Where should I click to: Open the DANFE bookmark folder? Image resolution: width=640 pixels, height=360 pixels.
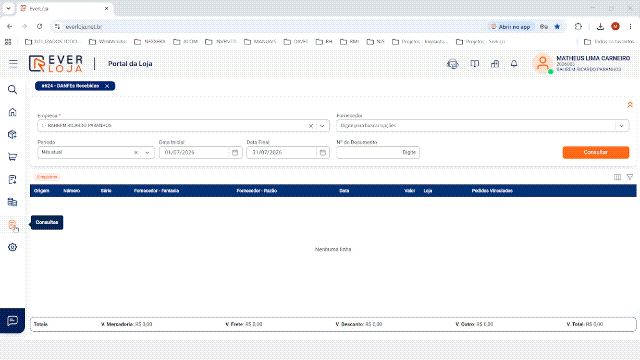point(296,42)
